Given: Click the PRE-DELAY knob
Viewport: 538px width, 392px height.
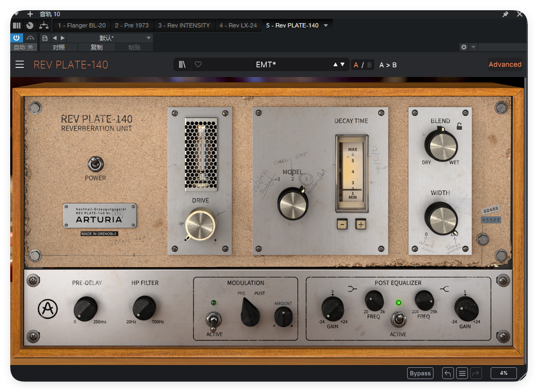Looking at the screenshot, I should coord(86,309).
